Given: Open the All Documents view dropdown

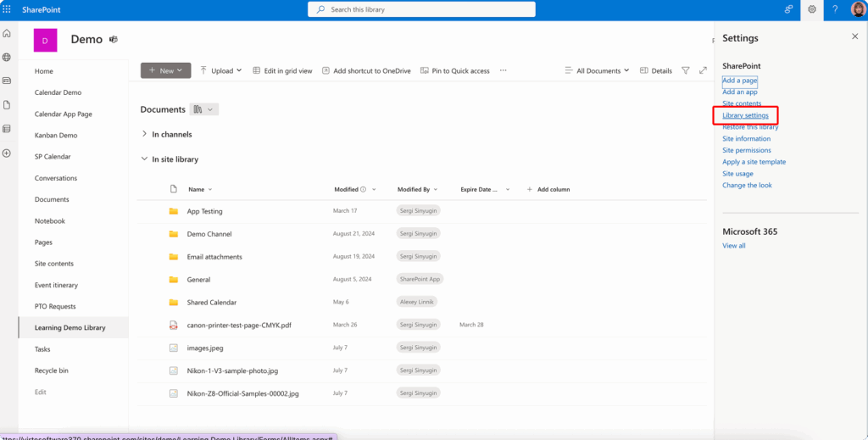Looking at the screenshot, I should click(598, 70).
